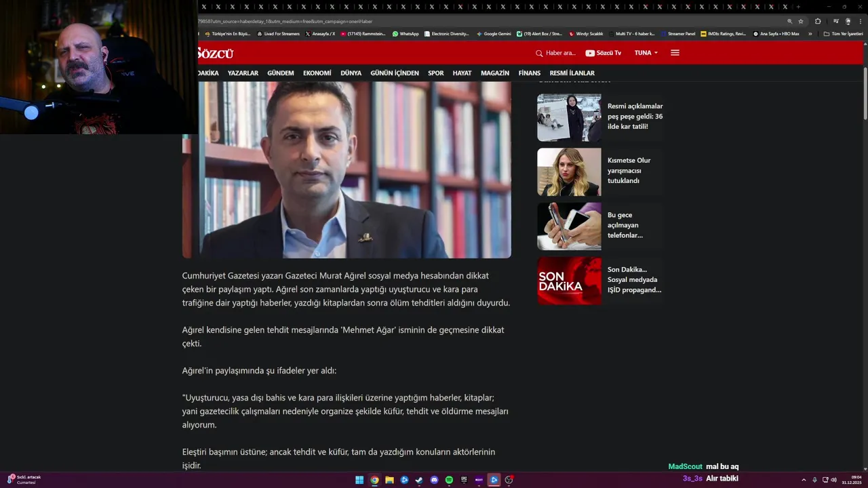This screenshot has height=488, width=868.
Task: Open weather widget Sıcaklık artacak
Action: point(24,479)
